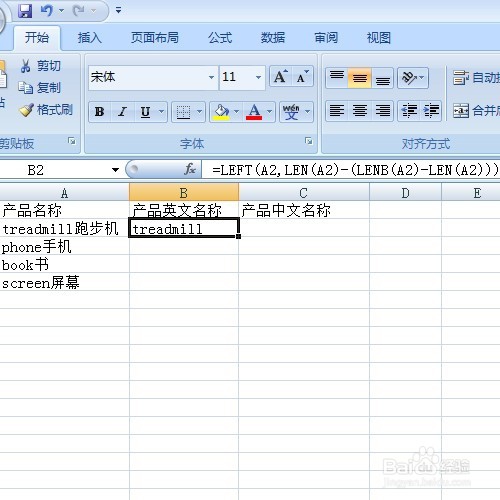Click the wrap text (自动) button
This screenshot has height=500, width=500.
click(x=476, y=78)
